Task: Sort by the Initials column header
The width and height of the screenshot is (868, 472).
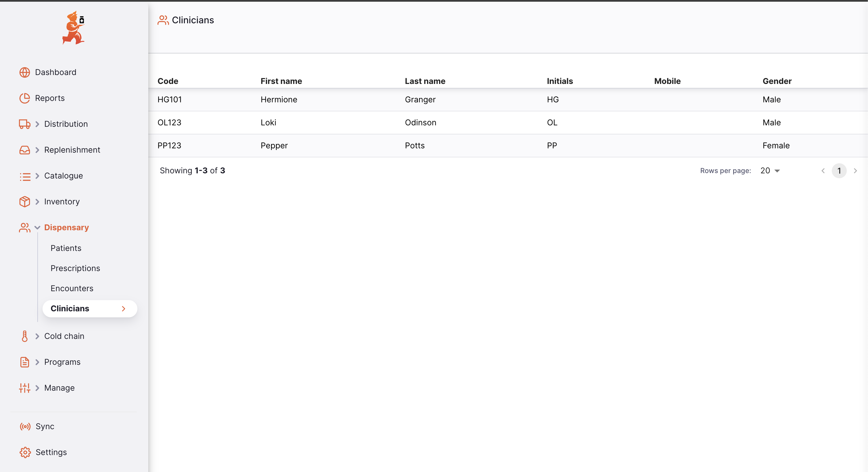Action: (560, 81)
